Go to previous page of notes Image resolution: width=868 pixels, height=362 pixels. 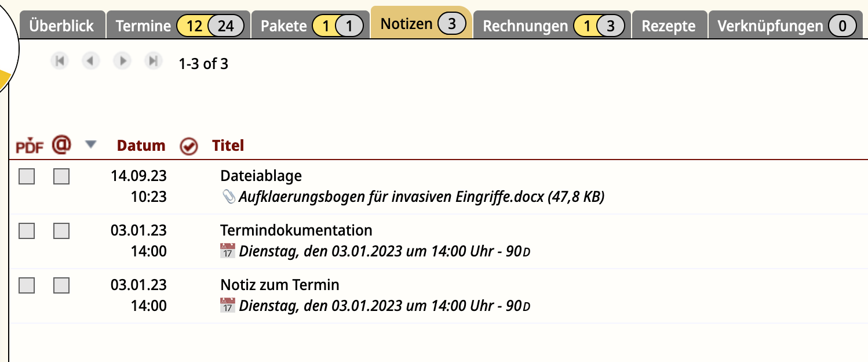click(90, 61)
